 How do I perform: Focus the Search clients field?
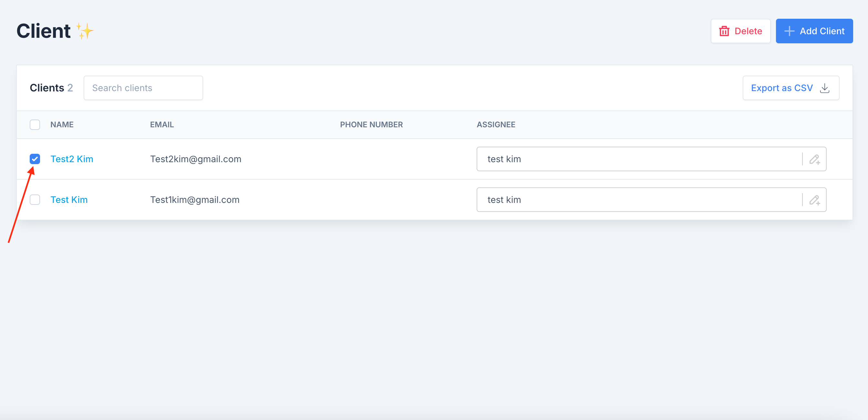click(143, 88)
